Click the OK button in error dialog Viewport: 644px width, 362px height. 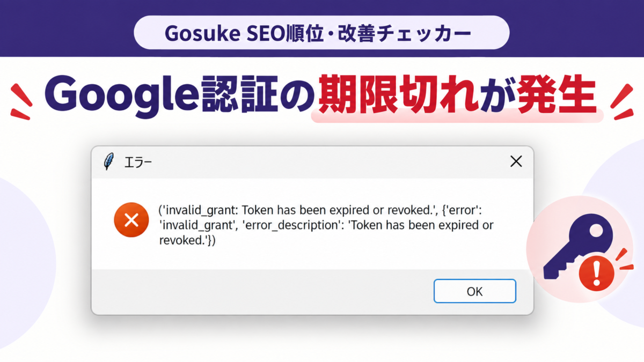tap(474, 291)
